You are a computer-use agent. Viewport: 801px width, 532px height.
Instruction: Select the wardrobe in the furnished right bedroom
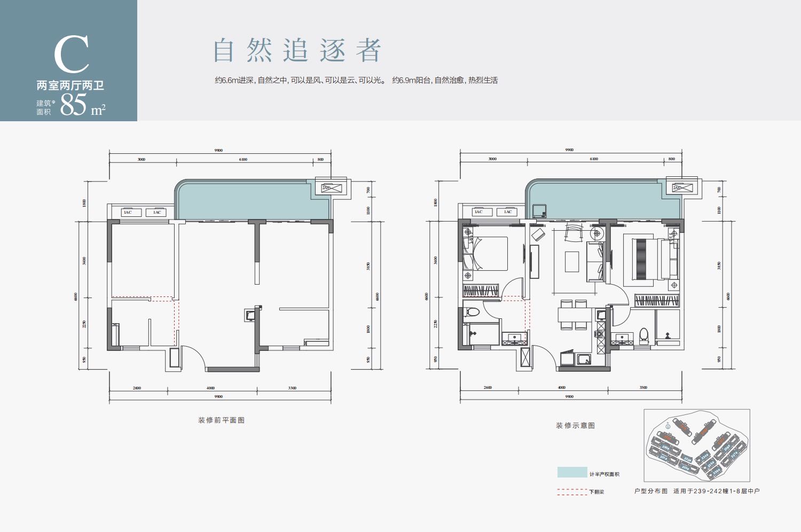[657, 300]
